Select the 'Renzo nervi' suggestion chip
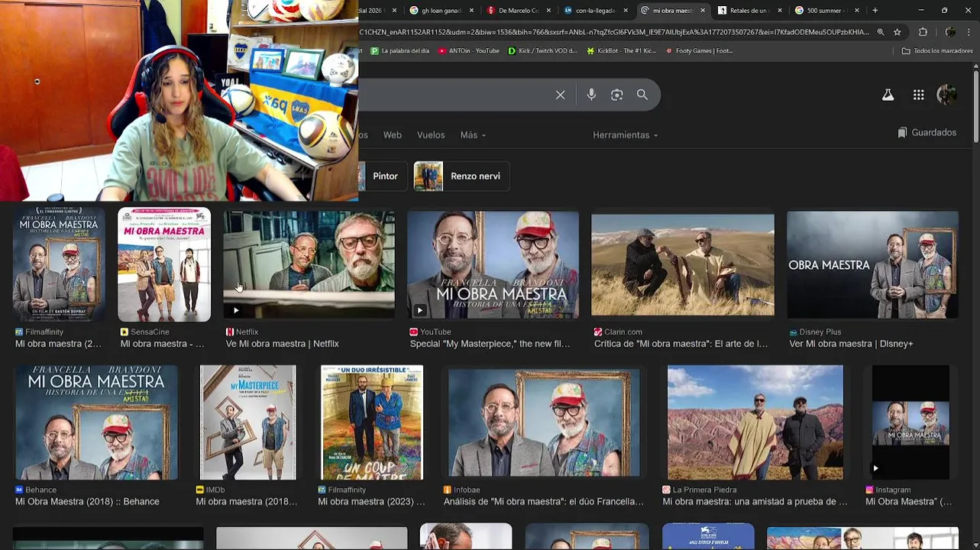Image resolution: width=980 pixels, height=550 pixels. tap(461, 176)
